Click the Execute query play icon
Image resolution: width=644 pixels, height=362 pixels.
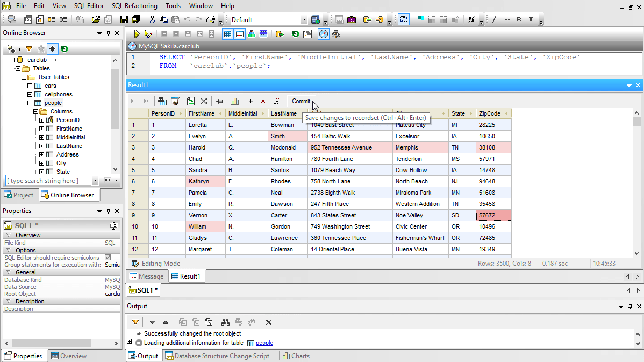coord(137,34)
